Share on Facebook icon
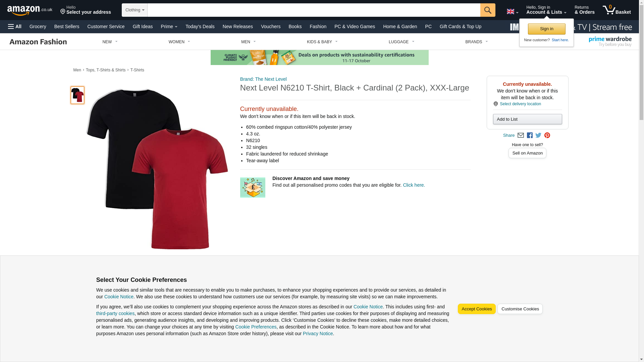The image size is (644, 362). 530,135
